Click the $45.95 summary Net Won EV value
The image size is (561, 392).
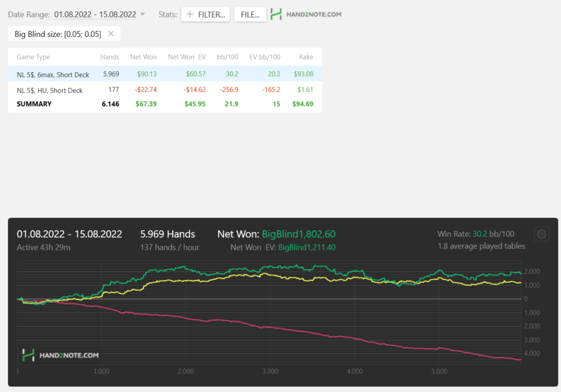point(195,104)
